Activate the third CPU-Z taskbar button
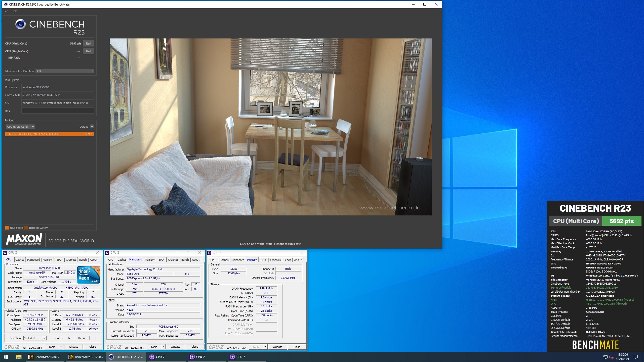The image size is (644, 362). [247, 357]
